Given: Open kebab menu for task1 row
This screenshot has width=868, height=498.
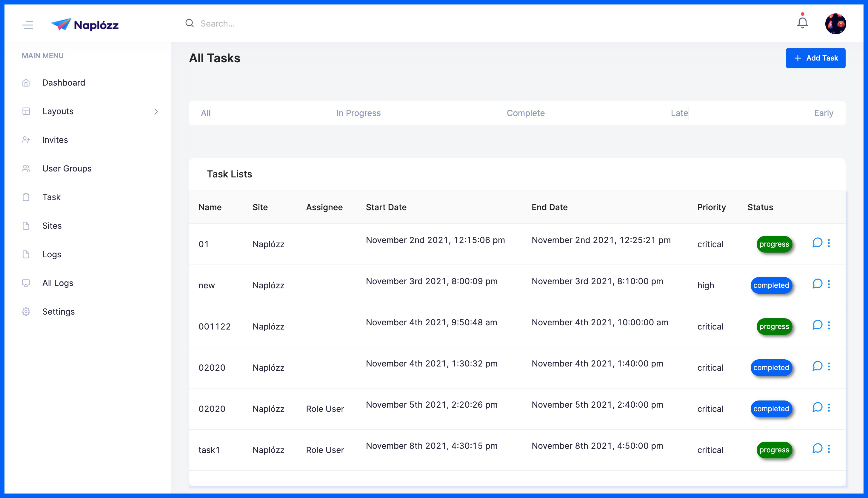Looking at the screenshot, I should click(x=829, y=448).
